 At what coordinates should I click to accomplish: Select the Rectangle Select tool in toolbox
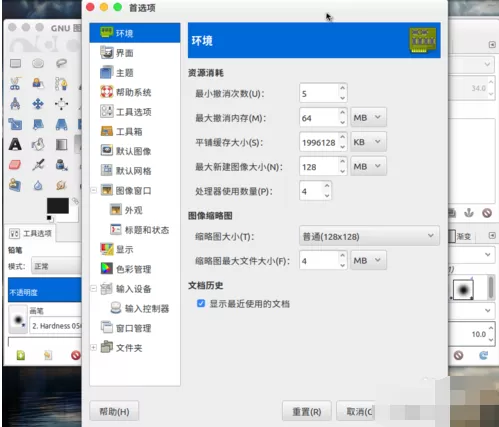15,63
